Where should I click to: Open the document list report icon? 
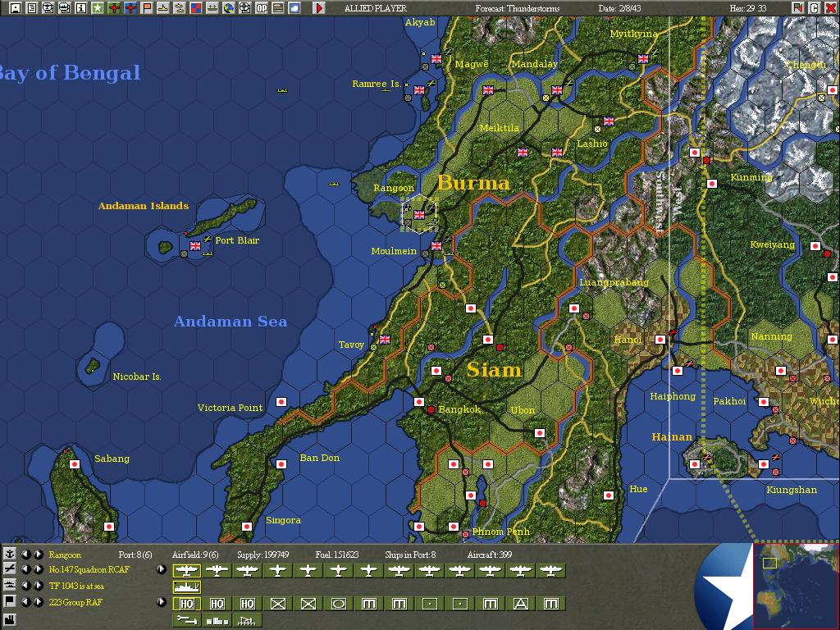32,8
